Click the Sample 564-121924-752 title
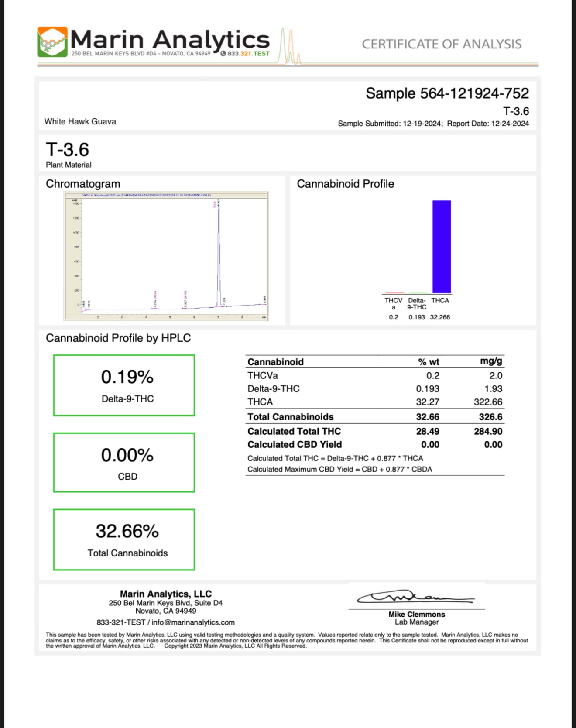This screenshot has width=576, height=728. click(x=447, y=93)
